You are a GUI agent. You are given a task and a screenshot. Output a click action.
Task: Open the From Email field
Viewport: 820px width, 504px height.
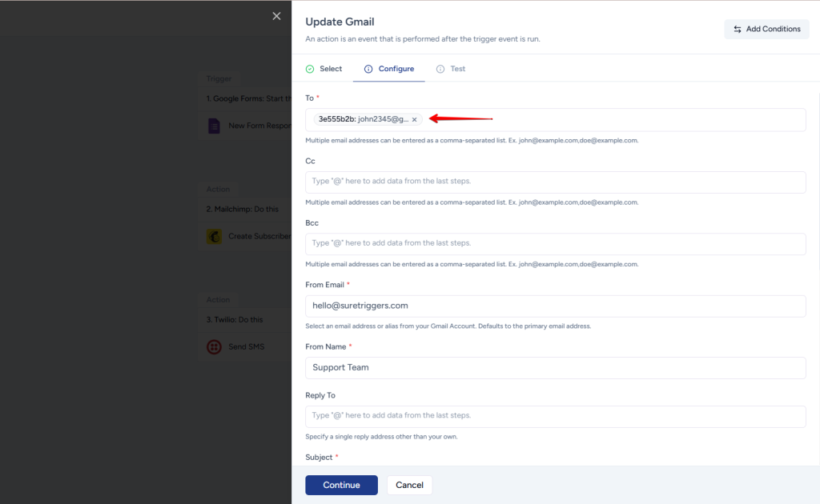click(x=555, y=306)
